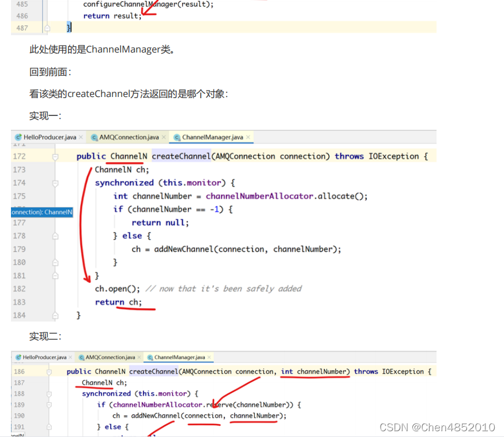This screenshot has width=504, height=437.
Task: Click 'ChannelN ch;' declaration on line 187
Action: tap(104, 383)
